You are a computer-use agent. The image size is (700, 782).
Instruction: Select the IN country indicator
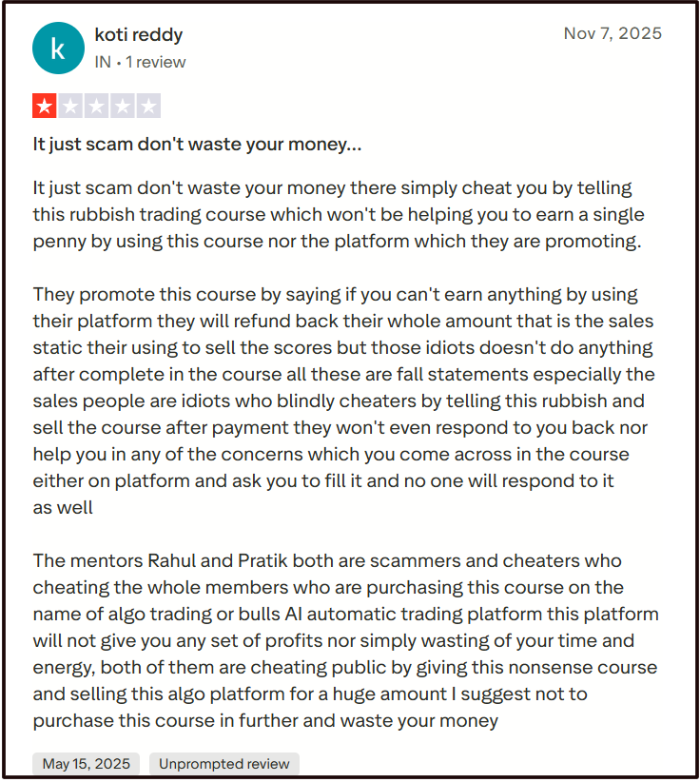(x=103, y=62)
